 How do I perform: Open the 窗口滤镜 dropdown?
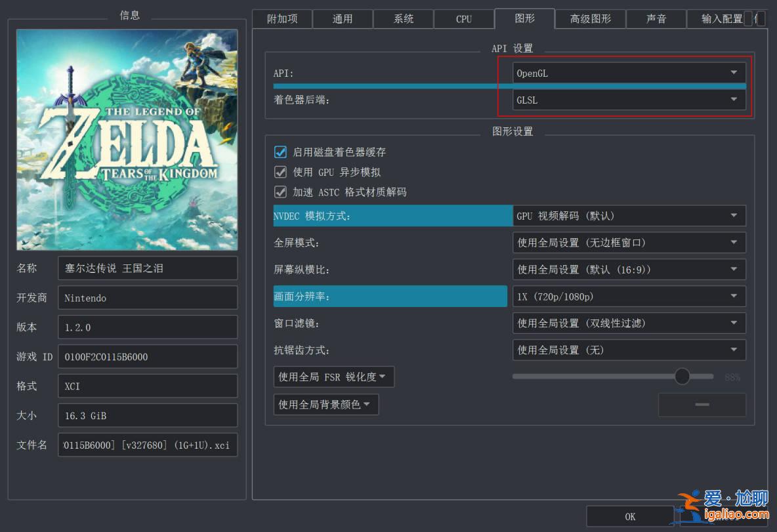point(629,323)
